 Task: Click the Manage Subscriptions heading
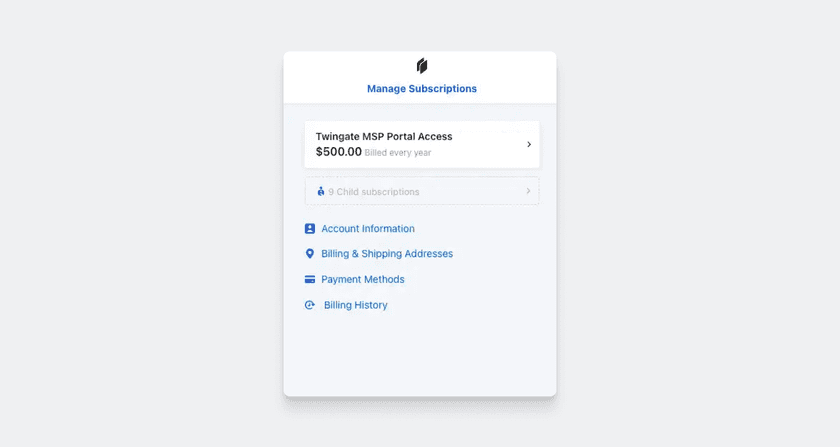(x=422, y=89)
